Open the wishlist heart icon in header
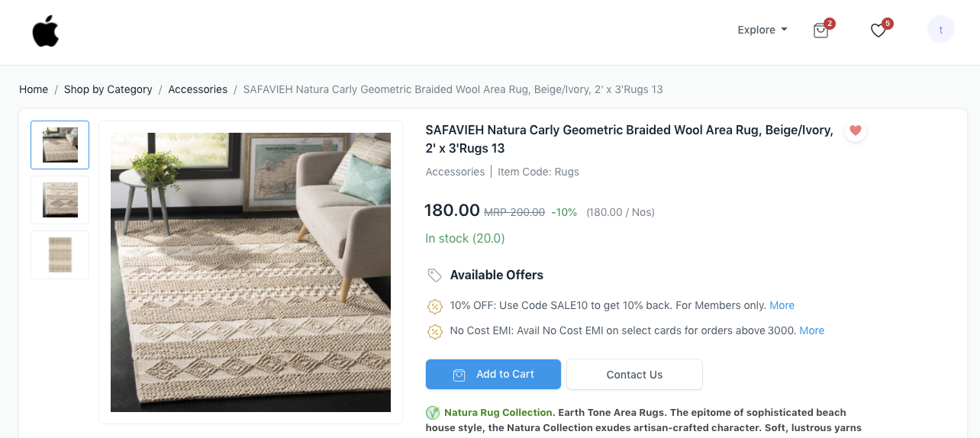Viewport: 980px width, 438px height. [x=878, y=31]
